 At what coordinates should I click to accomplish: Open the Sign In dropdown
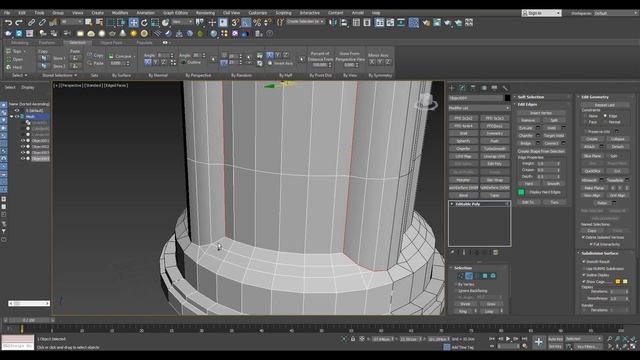pyautogui.click(x=542, y=13)
